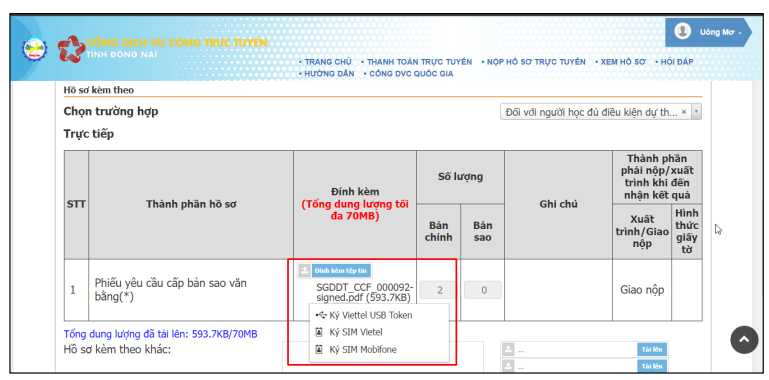
Task: Click the Hồ sơ kèm theo khác label
Action: (117, 350)
